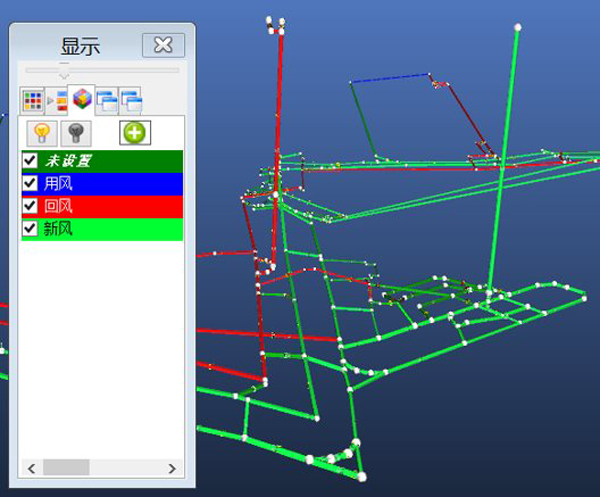The width and height of the screenshot is (600, 497).
Task: Open the second stacked windows tab
Action: click(131, 101)
